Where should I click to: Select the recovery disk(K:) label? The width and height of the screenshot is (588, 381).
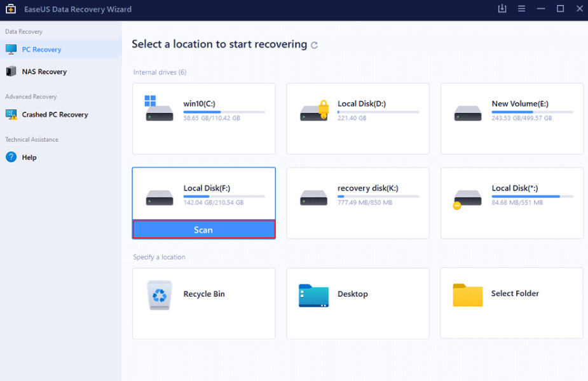click(367, 188)
